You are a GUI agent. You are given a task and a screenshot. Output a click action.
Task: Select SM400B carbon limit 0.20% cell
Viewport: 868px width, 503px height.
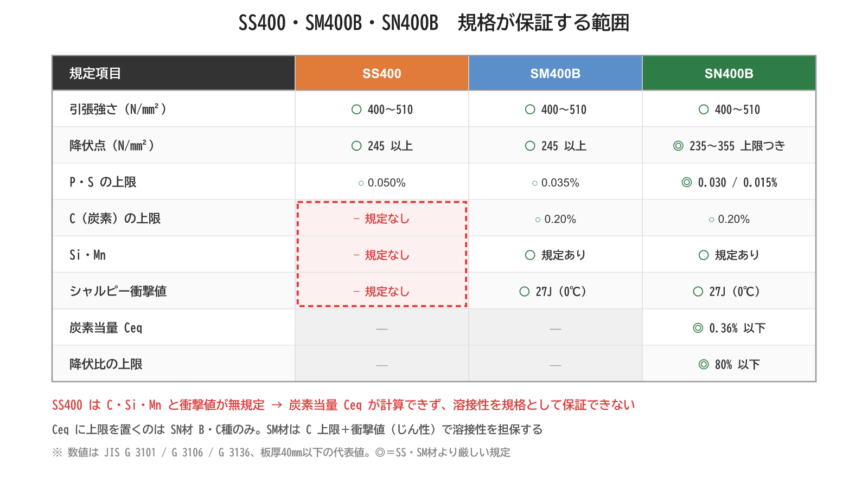[x=556, y=219]
